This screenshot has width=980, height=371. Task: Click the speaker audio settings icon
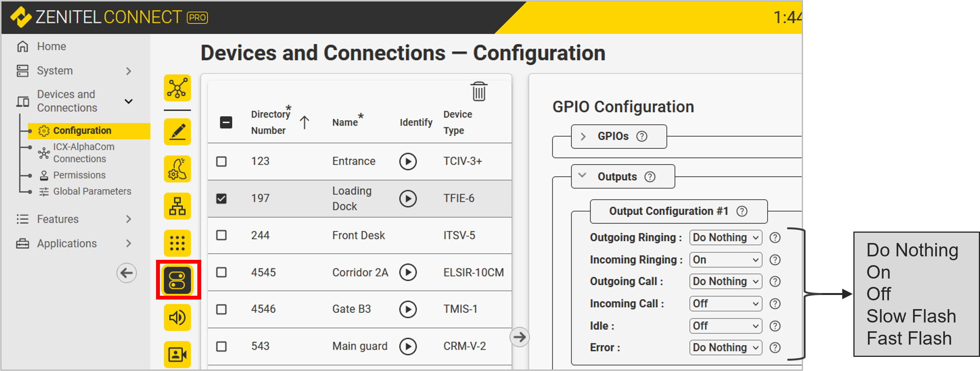(177, 317)
